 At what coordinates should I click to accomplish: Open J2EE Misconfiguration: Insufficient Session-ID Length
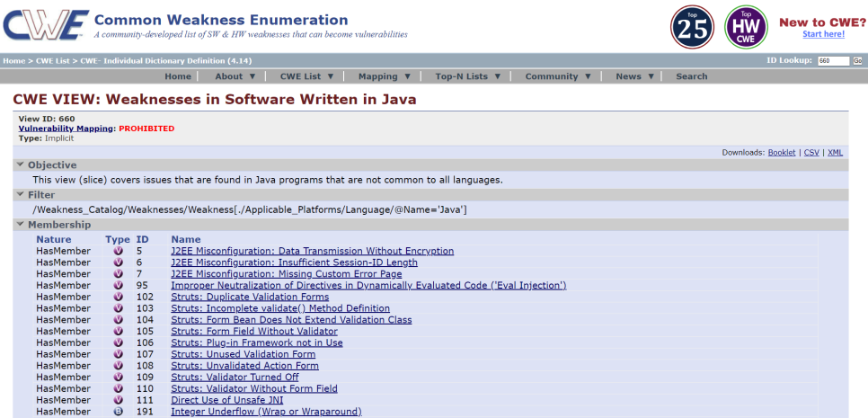coord(294,262)
